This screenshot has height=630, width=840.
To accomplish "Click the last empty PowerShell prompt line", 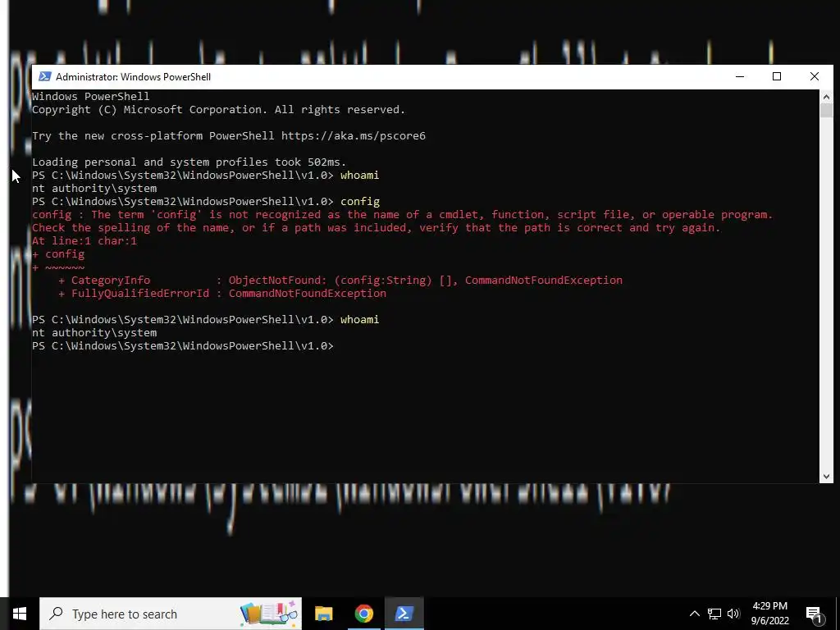I will coord(183,345).
